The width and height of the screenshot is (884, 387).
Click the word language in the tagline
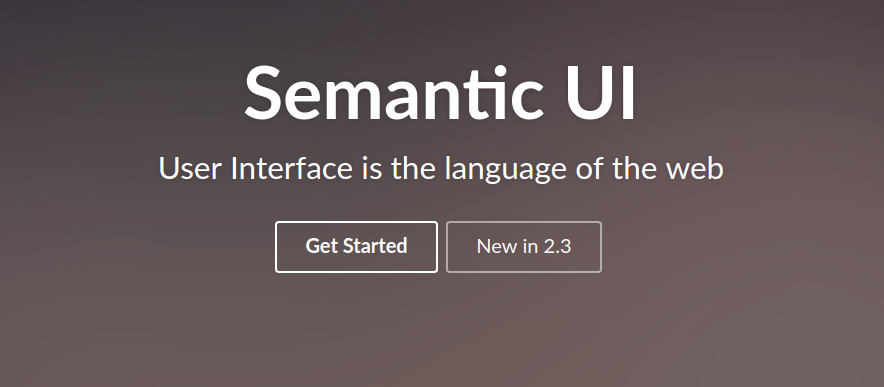pyautogui.click(x=505, y=170)
